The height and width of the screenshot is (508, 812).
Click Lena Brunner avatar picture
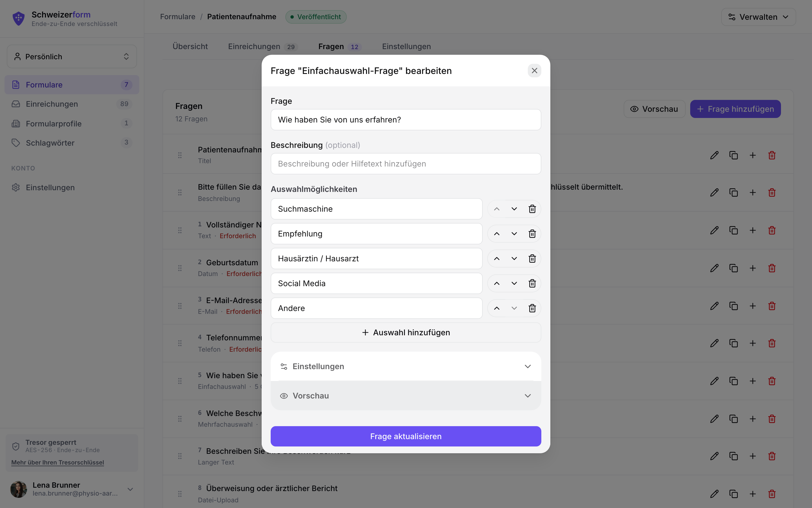pyautogui.click(x=19, y=489)
